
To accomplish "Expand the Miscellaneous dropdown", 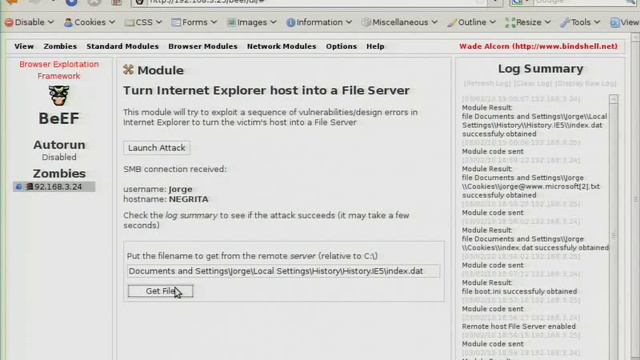I will [400, 22].
